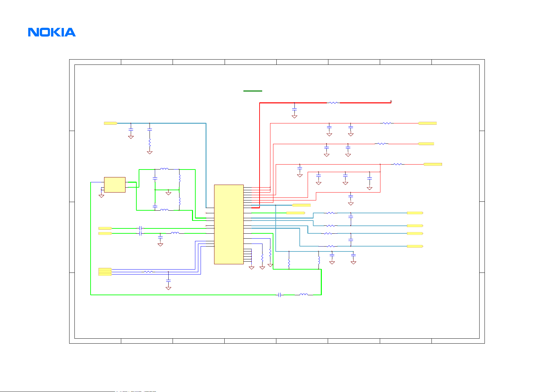Select the capacitor on the bottom green line
The image size is (555, 392).
tap(279, 295)
